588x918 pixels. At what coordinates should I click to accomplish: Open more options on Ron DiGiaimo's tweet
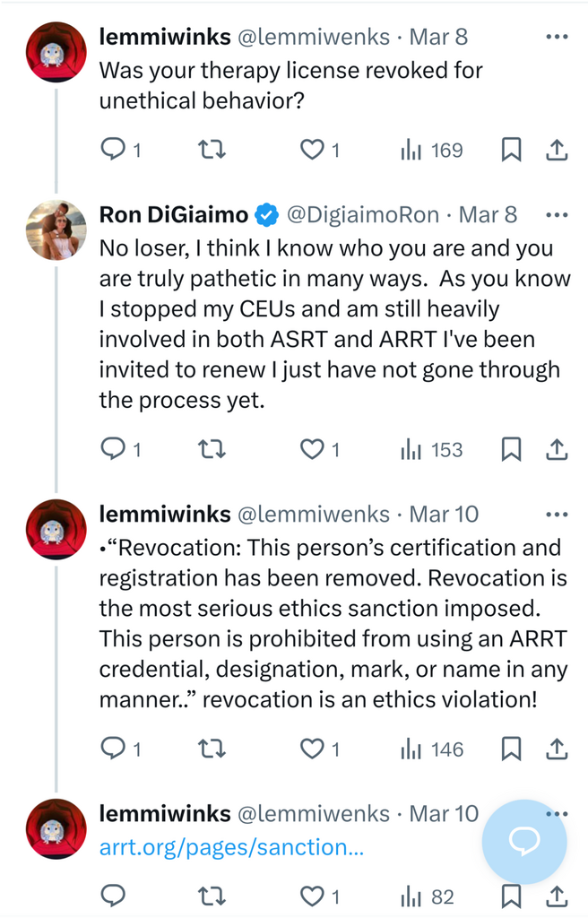click(x=557, y=215)
